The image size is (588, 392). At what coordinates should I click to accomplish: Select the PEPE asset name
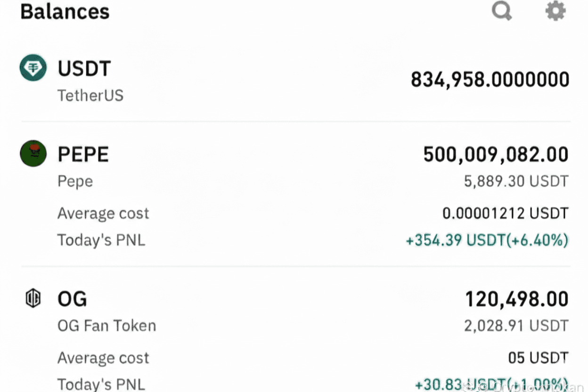click(83, 155)
